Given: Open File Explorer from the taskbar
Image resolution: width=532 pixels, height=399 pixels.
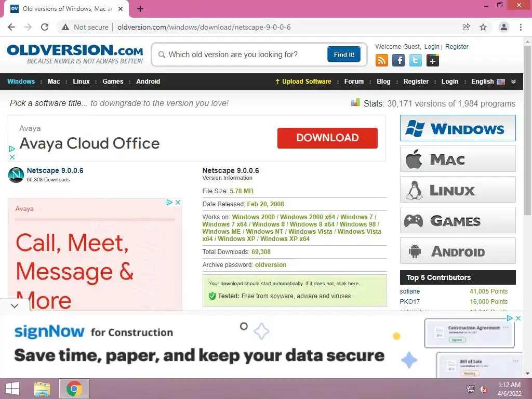Looking at the screenshot, I should [x=42, y=389].
